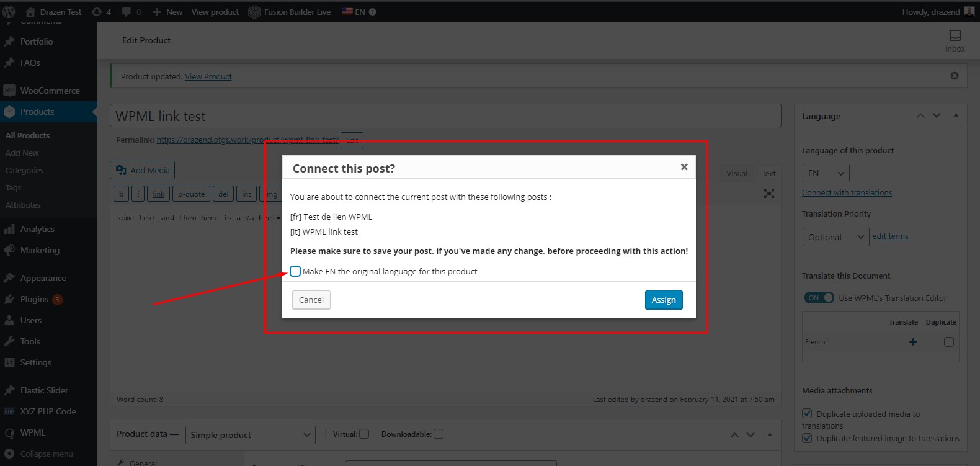Click the Tools wrench icon

click(9, 341)
